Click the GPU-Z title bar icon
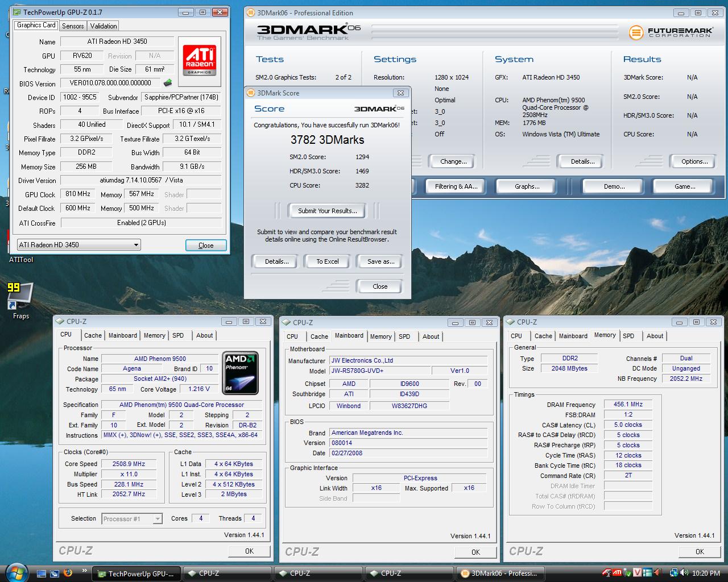The image size is (728, 582). point(17,12)
